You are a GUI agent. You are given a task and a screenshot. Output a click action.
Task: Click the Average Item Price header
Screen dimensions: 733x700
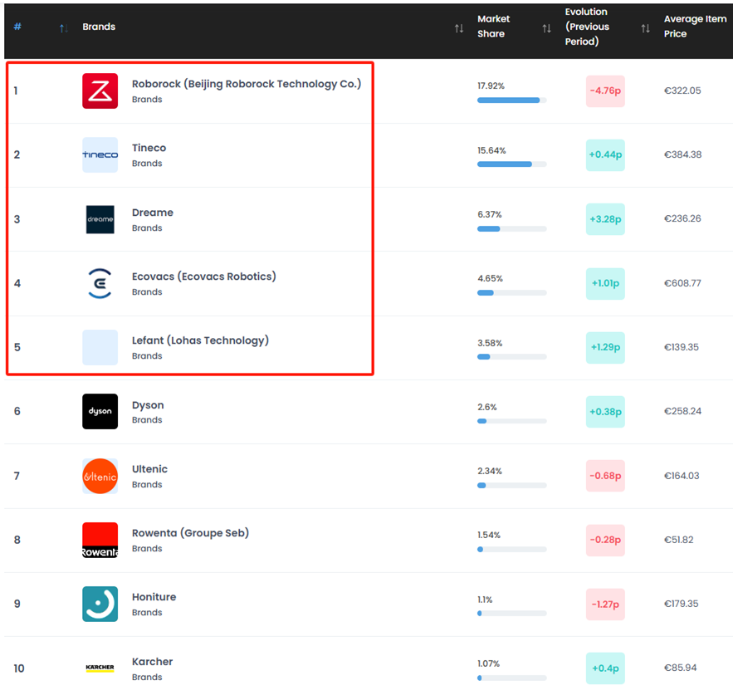pos(694,27)
